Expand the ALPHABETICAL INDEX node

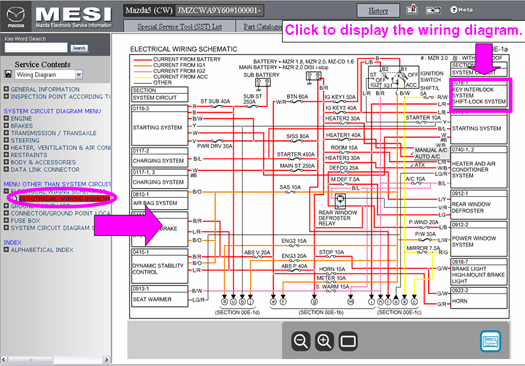[6, 249]
